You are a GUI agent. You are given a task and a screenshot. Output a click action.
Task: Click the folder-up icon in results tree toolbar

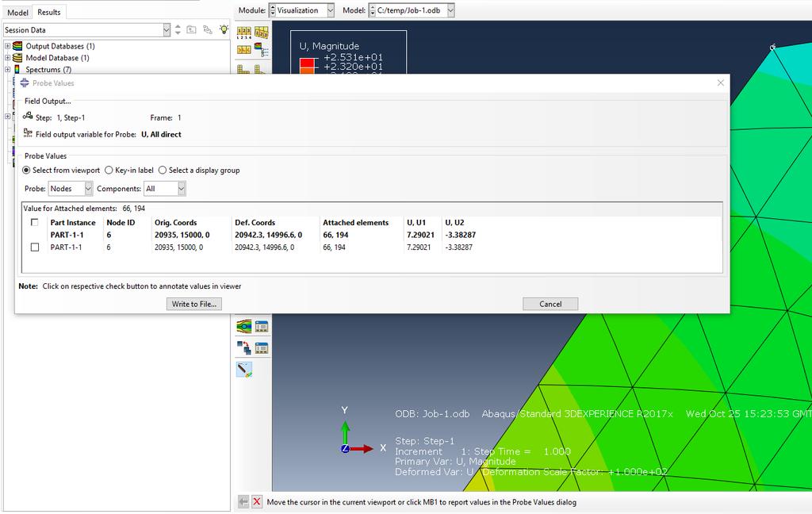[x=192, y=30]
